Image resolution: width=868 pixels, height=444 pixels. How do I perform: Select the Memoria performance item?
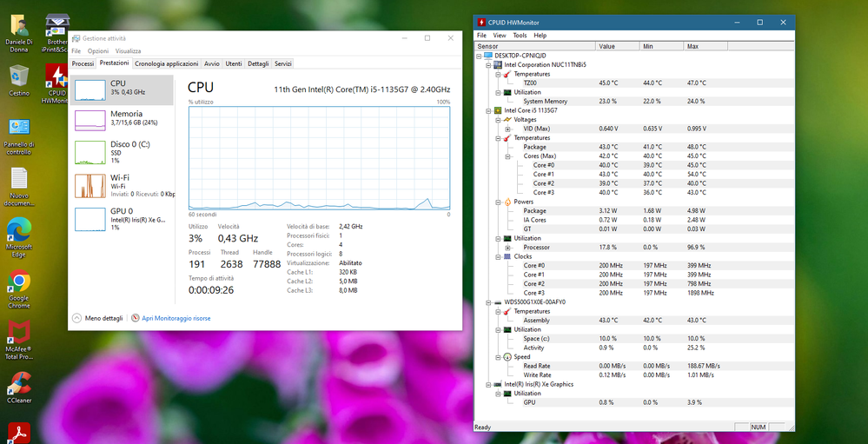pos(122,118)
